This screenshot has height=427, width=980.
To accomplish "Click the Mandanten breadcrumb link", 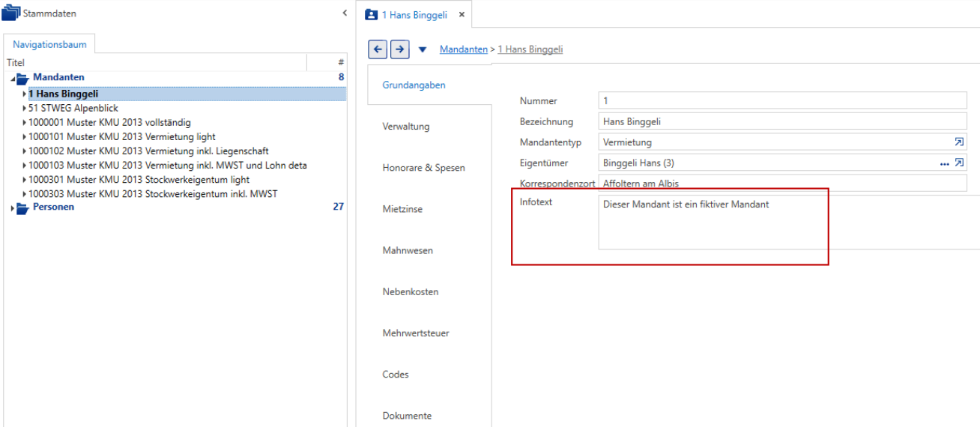I will click(463, 49).
